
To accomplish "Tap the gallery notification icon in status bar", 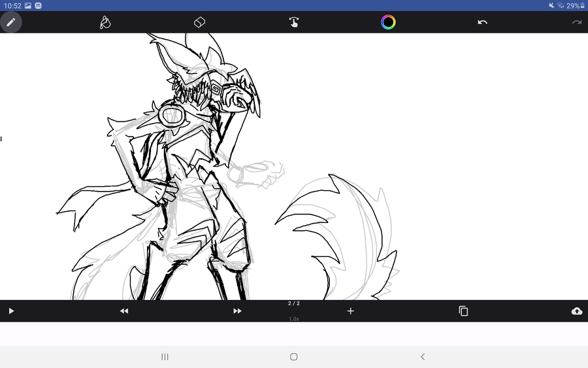I will pyautogui.click(x=28, y=6).
